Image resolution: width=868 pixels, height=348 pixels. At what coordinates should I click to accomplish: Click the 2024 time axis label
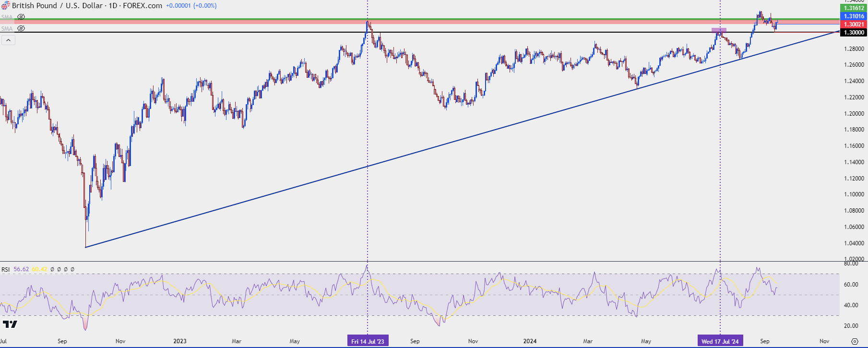click(530, 341)
